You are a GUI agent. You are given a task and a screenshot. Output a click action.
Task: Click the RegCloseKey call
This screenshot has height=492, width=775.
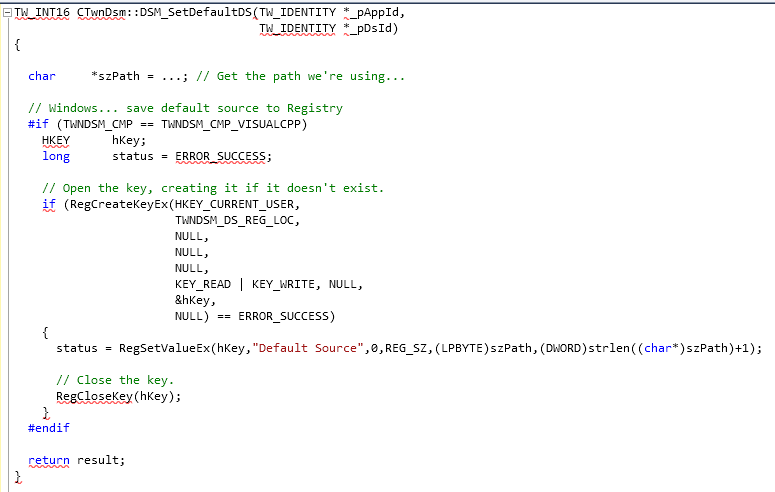point(94,396)
